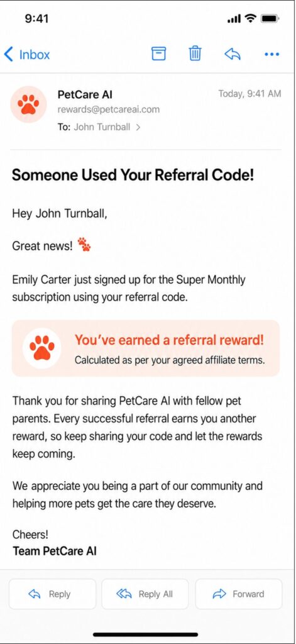
Task: Tap the Forward button
Action: pos(239,594)
